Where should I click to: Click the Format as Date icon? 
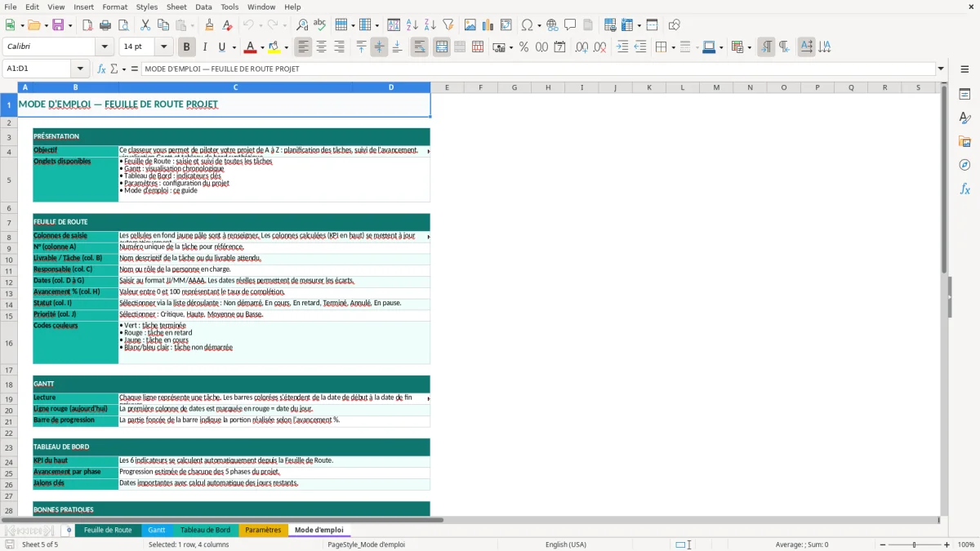(x=559, y=47)
